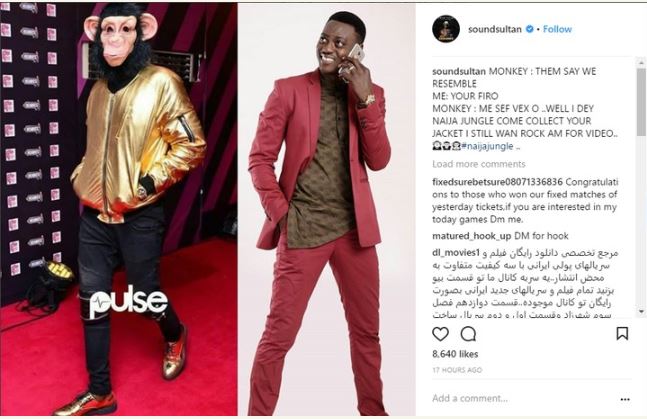Click the comments scrollbar up arrow

641,63
